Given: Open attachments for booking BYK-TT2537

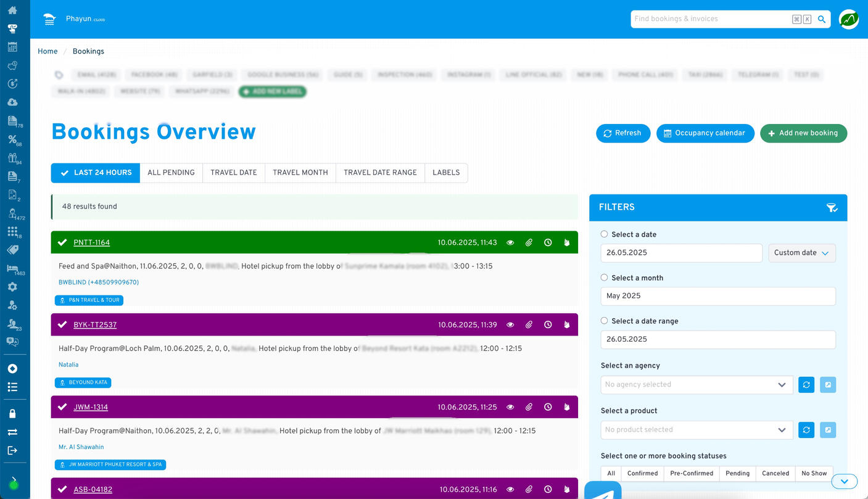Looking at the screenshot, I should point(529,324).
